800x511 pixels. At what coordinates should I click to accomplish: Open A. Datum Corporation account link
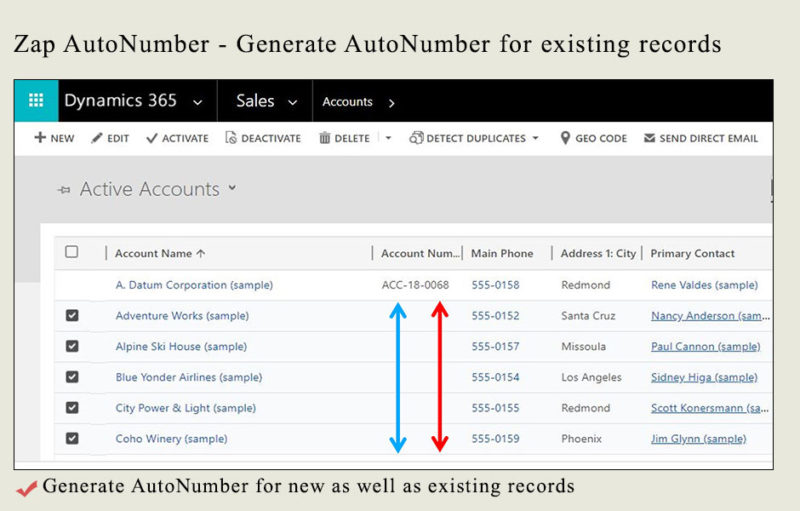click(x=194, y=285)
